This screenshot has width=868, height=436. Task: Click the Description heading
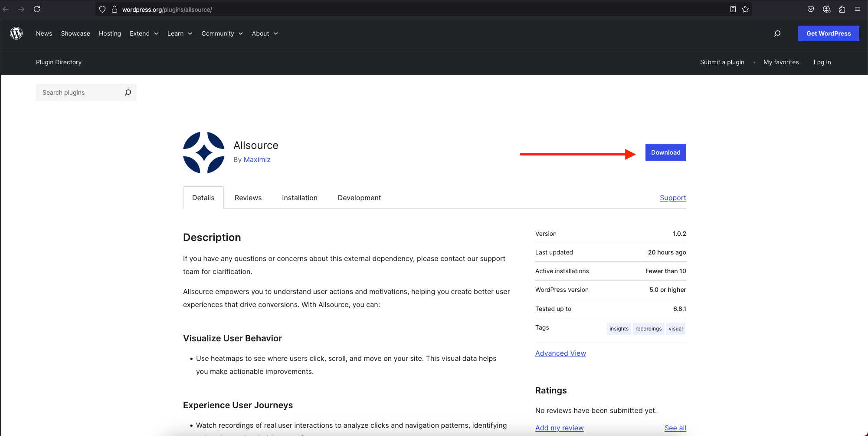point(212,238)
